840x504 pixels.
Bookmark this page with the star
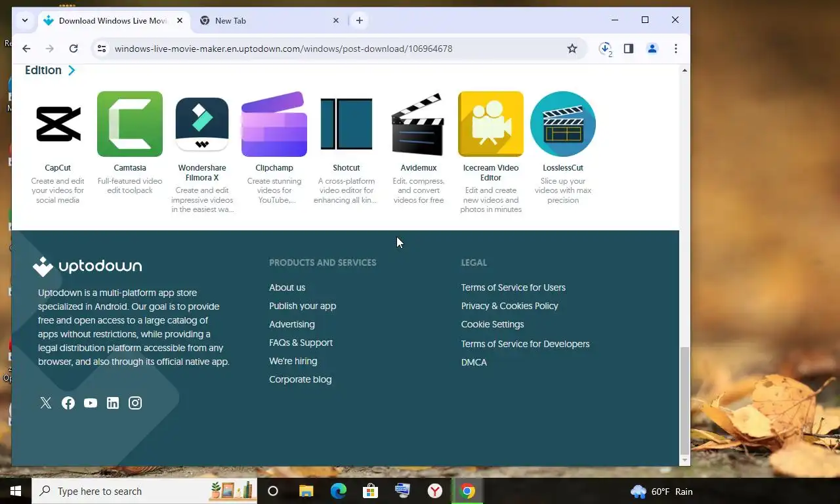[x=572, y=49]
